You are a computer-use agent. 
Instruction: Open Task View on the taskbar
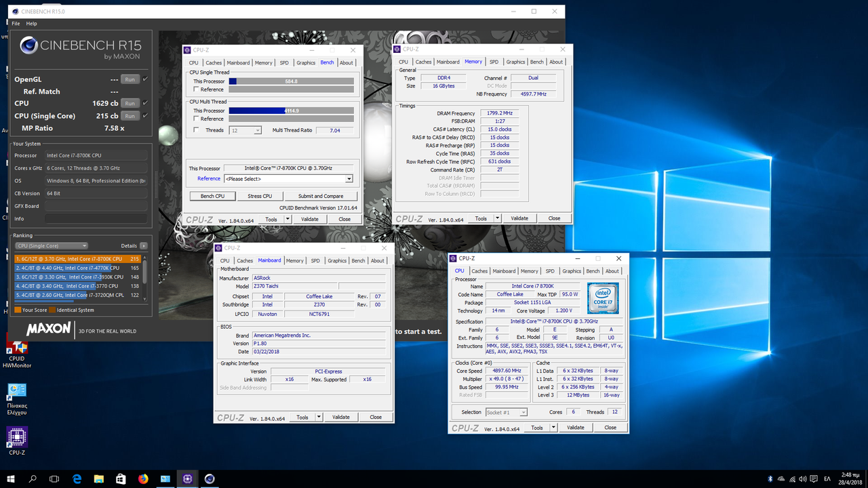click(54, 479)
